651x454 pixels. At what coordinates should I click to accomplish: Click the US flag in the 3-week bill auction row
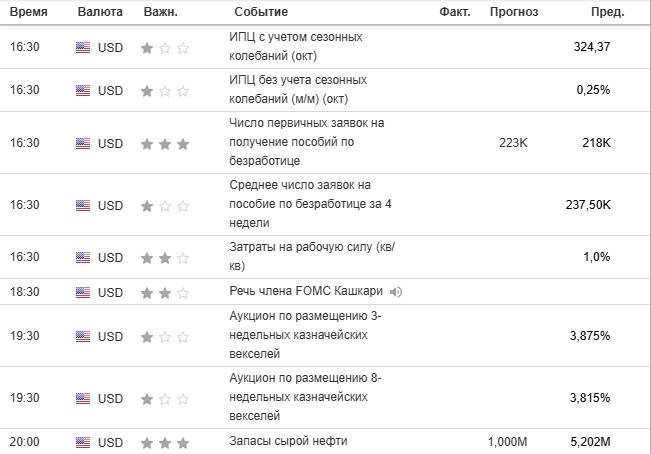pos(83,336)
